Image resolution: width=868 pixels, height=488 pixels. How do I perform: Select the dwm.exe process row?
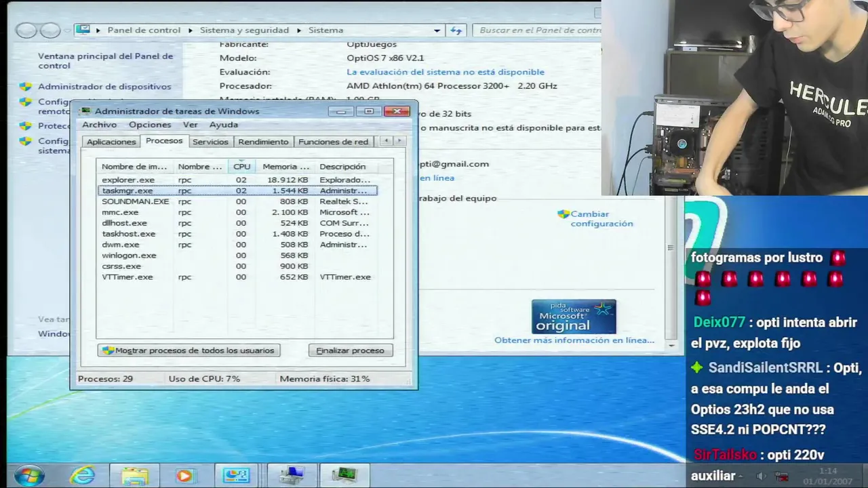(x=237, y=245)
